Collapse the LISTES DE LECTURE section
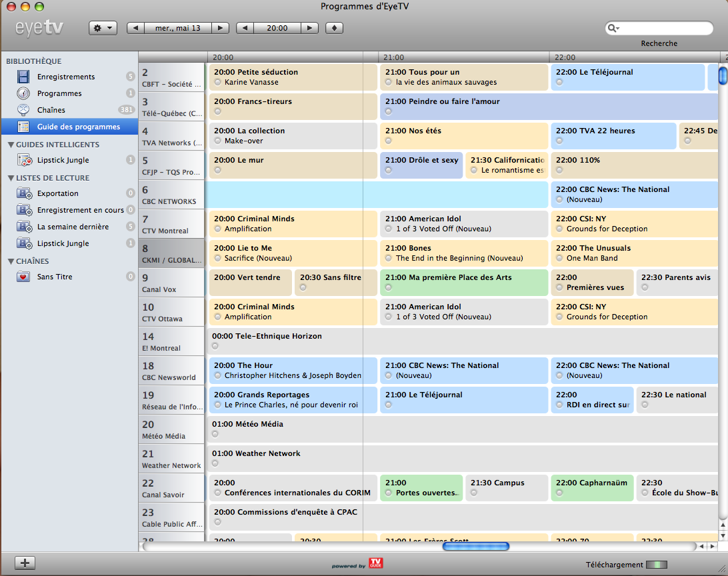 11,178
